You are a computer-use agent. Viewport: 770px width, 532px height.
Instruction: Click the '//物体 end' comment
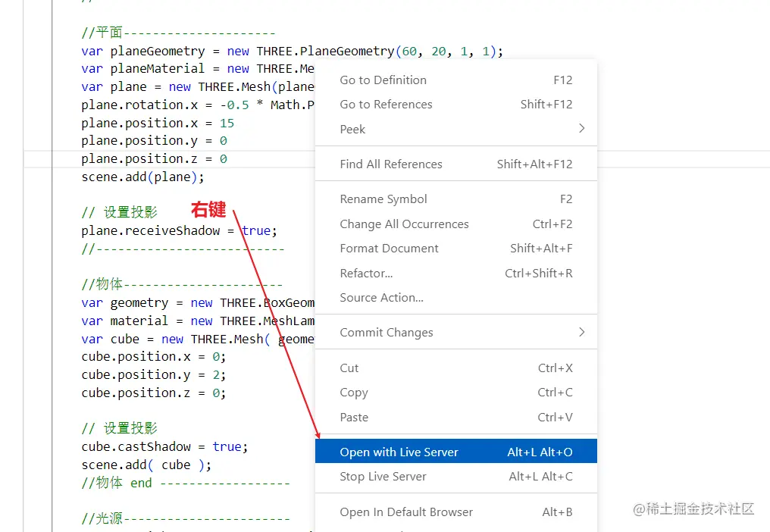(186, 483)
